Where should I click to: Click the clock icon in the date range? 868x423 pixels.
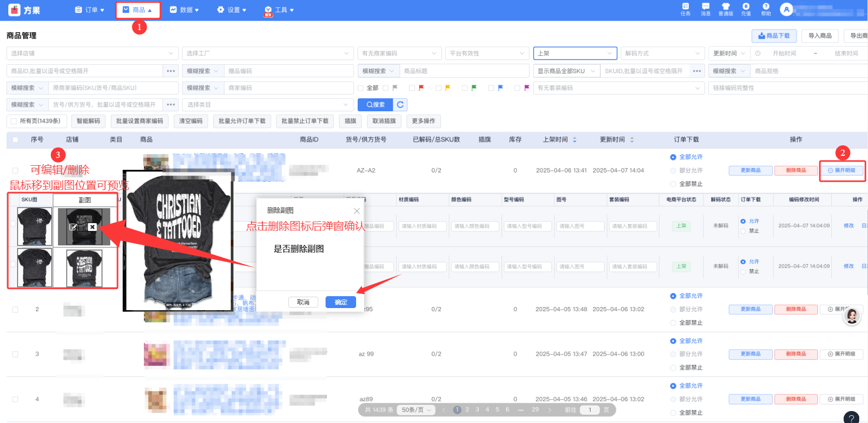pyautogui.click(x=758, y=53)
